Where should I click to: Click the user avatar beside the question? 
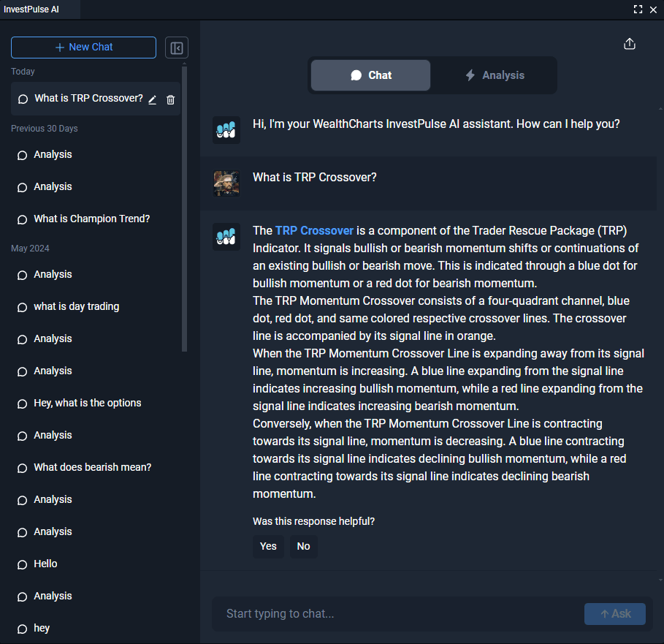click(x=226, y=183)
